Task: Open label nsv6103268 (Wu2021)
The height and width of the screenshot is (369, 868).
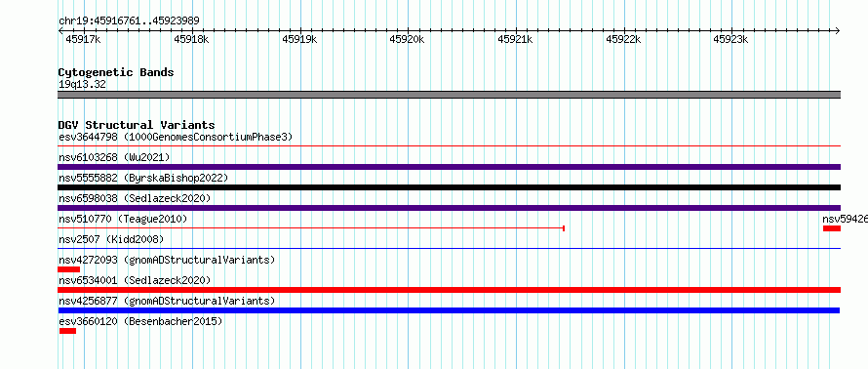Action: pyautogui.click(x=114, y=157)
